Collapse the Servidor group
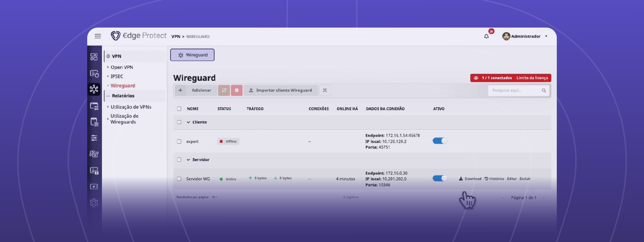The image size is (644, 242). coord(188,160)
